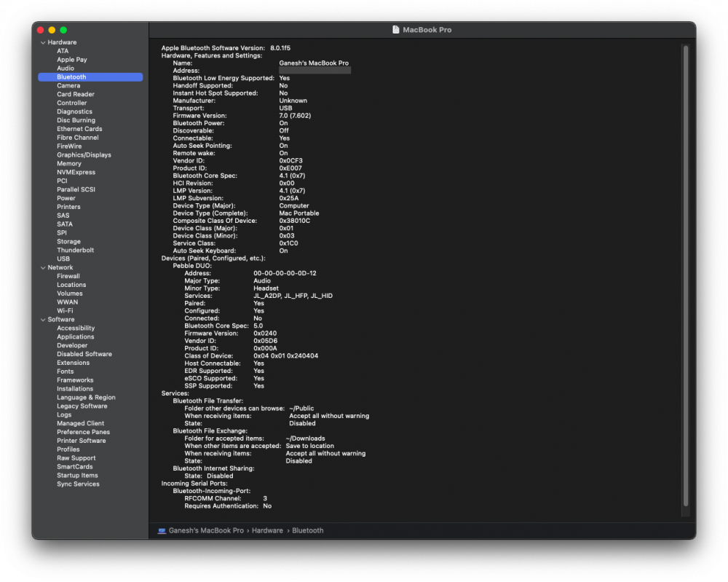Open Printers under Hardware
Image resolution: width=728 pixels, height=582 pixels.
(68, 207)
